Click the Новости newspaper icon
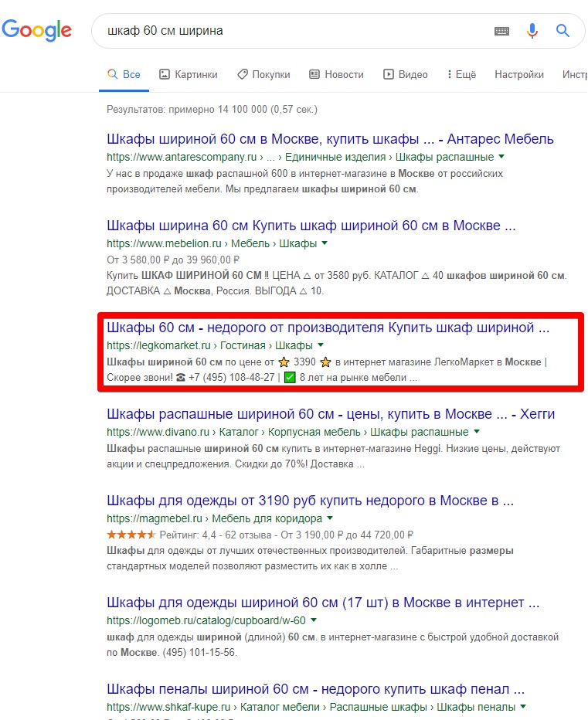588x720 pixels. [x=314, y=74]
